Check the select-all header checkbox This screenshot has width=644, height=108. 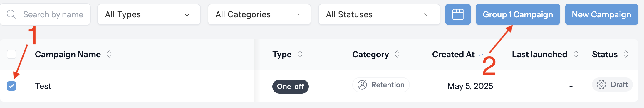(x=11, y=54)
